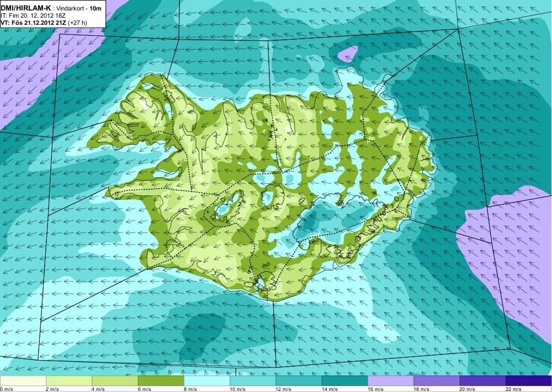Viewport: 552px width, 392px height.
Task: Choose the cyan 10–12 m/s legend swatch
Action: (x=253, y=381)
